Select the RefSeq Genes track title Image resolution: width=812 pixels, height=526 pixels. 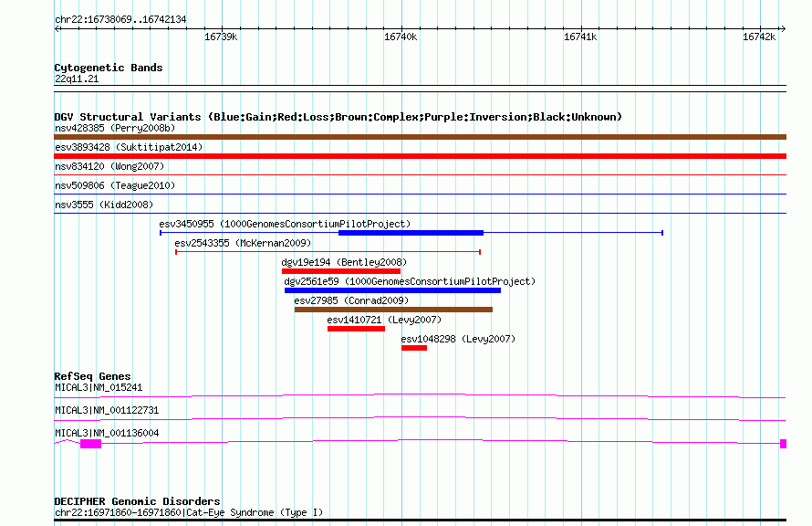click(93, 377)
